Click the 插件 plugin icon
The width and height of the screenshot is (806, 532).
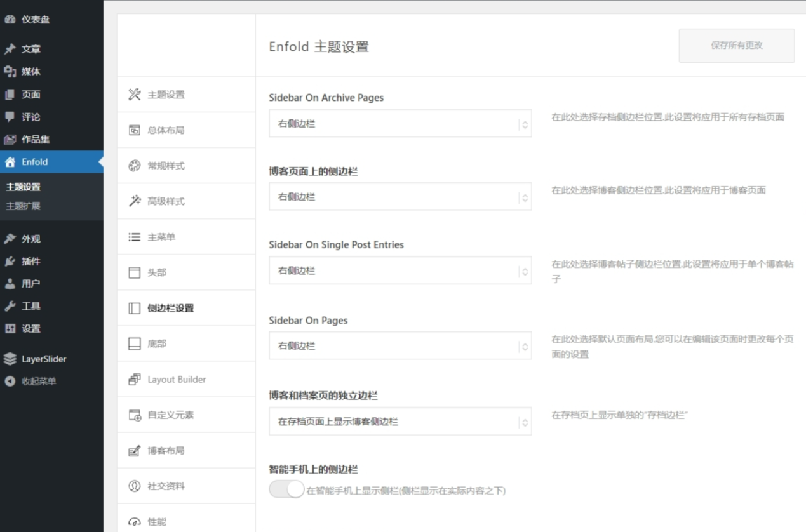coord(10,262)
